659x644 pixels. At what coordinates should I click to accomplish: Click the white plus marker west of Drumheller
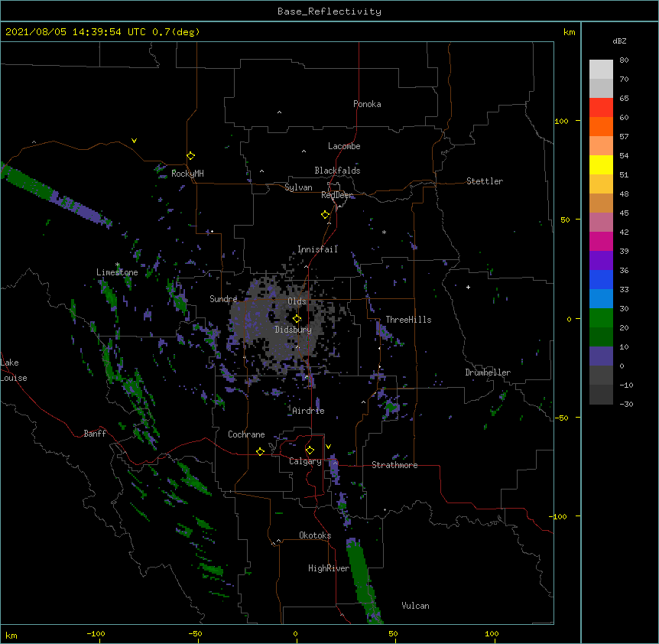tap(468, 287)
